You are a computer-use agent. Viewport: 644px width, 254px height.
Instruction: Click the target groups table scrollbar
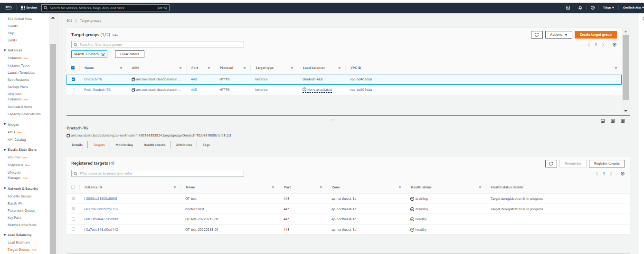click(x=625, y=67)
